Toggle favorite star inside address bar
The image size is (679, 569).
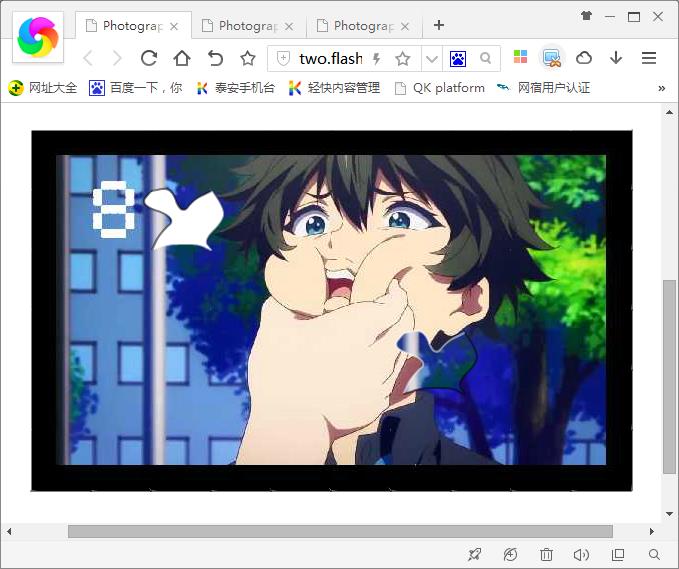pos(402,59)
